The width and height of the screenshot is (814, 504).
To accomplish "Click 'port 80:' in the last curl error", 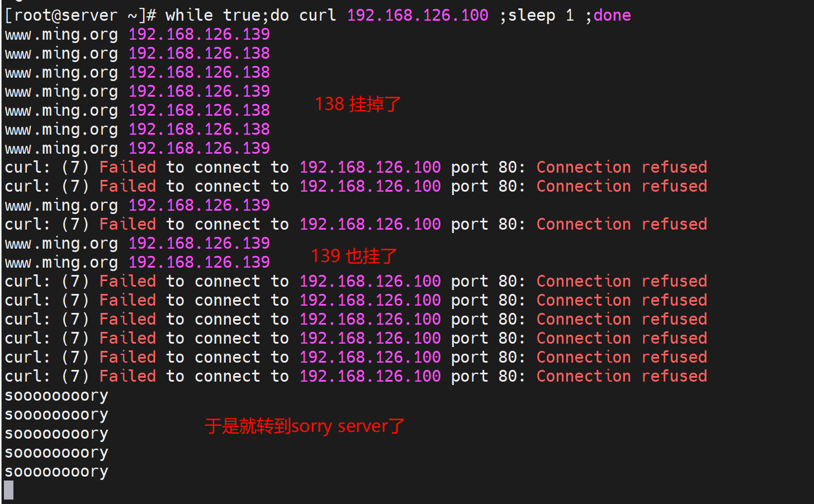I will [x=488, y=376].
